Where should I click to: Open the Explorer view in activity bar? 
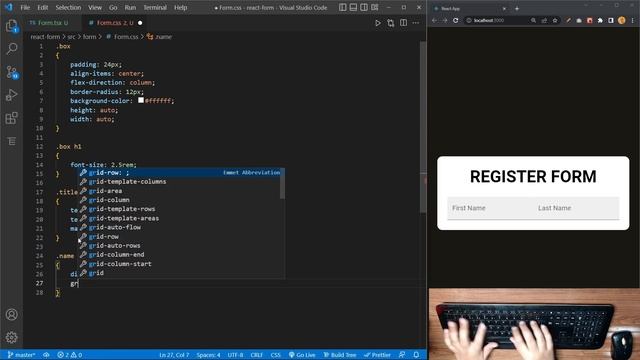point(11,26)
